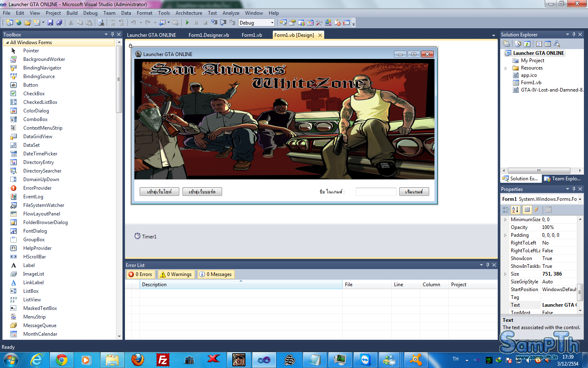Click the Solution Explorer horizontal scrollbar

(539, 171)
